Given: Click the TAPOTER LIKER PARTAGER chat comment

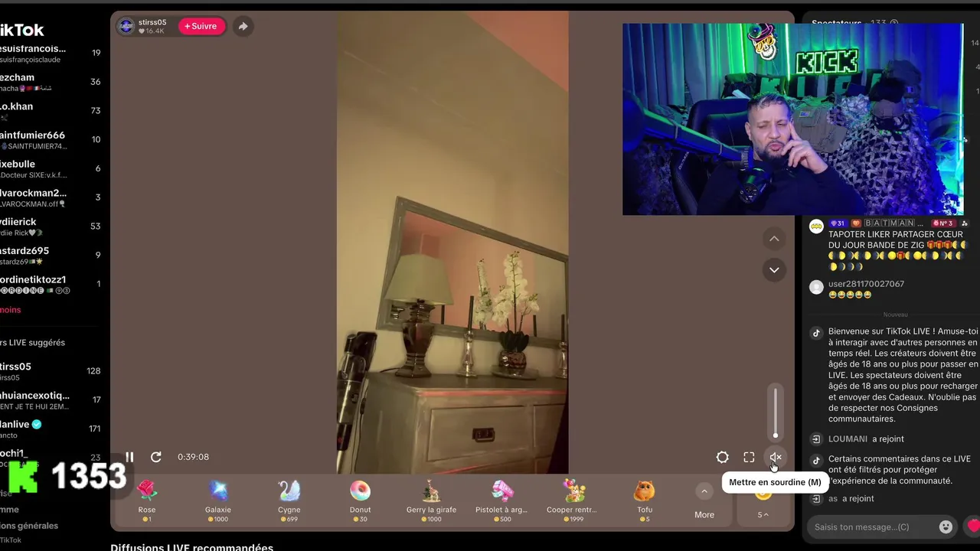Looking at the screenshot, I should pyautogui.click(x=897, y=250).
